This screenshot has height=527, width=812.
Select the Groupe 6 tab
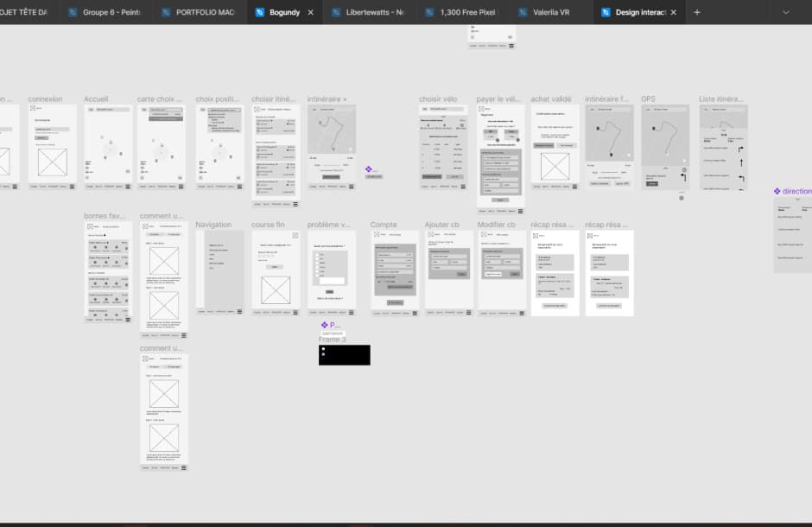coord(111,13)
